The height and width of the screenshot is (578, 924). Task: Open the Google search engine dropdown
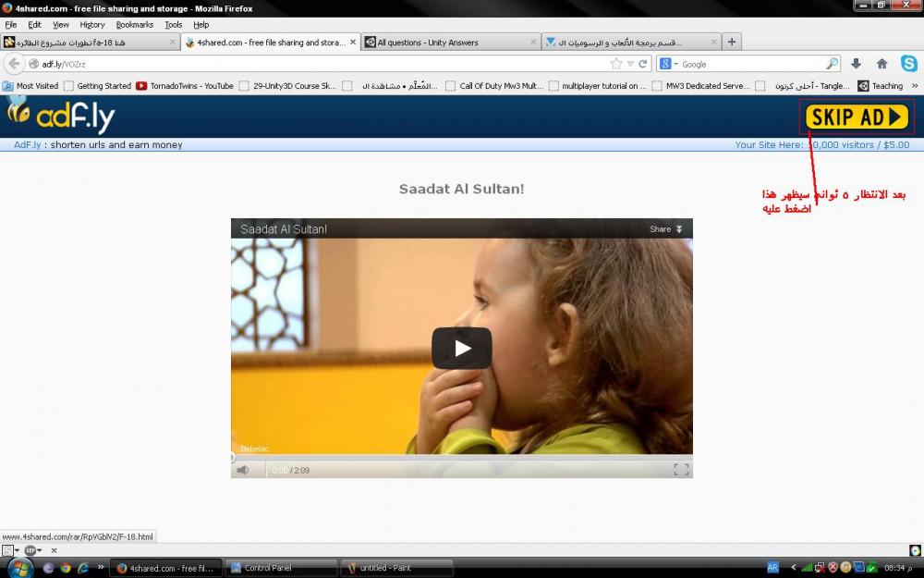(x=668, y=64)
